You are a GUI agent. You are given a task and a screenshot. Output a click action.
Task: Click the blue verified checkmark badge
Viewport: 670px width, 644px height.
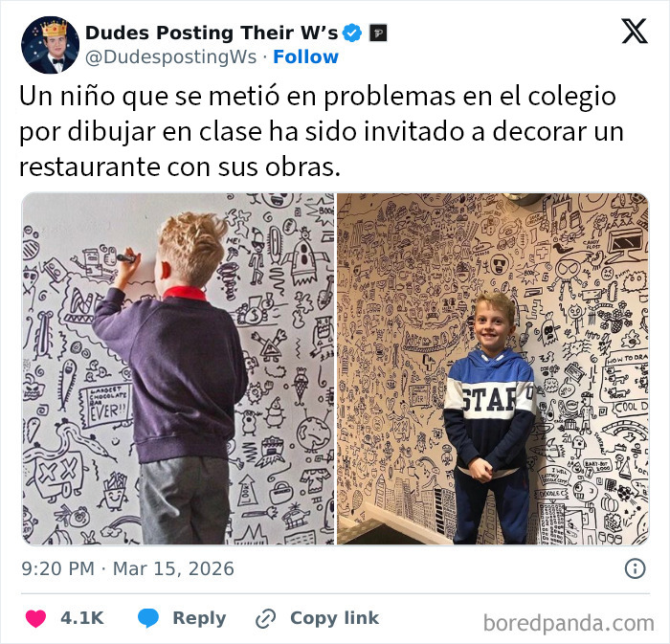[352, 33]
